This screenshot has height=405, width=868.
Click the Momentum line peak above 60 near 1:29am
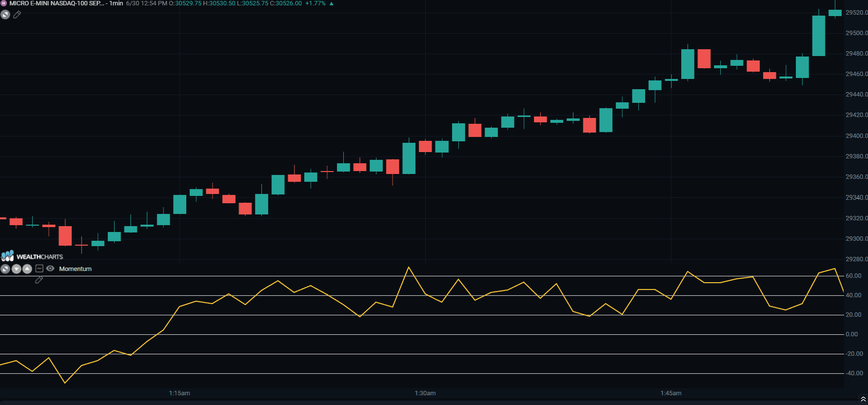(409, 268)
